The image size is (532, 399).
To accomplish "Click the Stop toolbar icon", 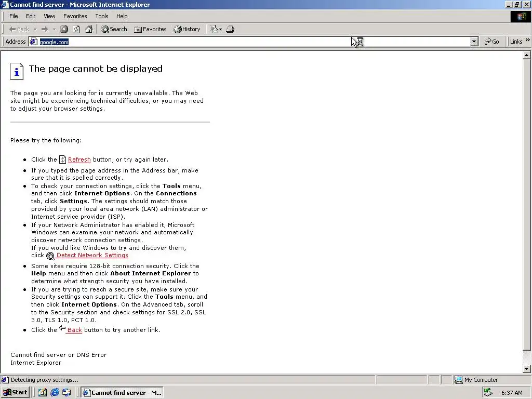I will pyautogui.click(x=64, y=29).
